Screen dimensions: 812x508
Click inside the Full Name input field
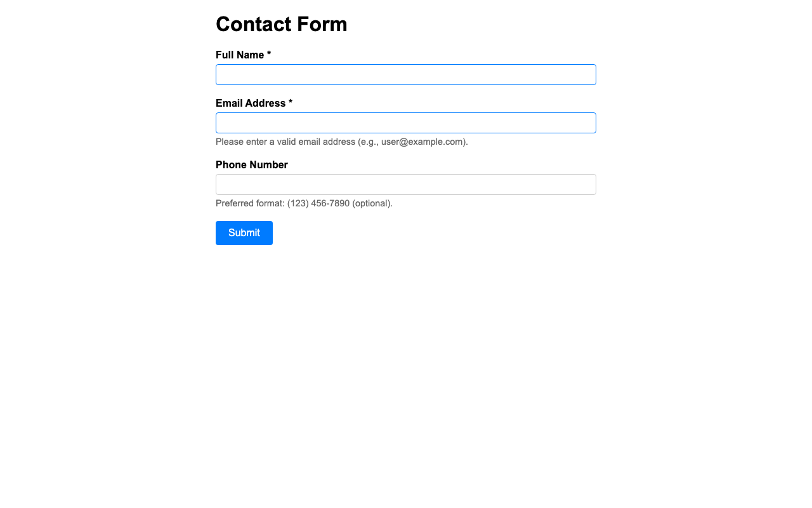pos(406,74)
